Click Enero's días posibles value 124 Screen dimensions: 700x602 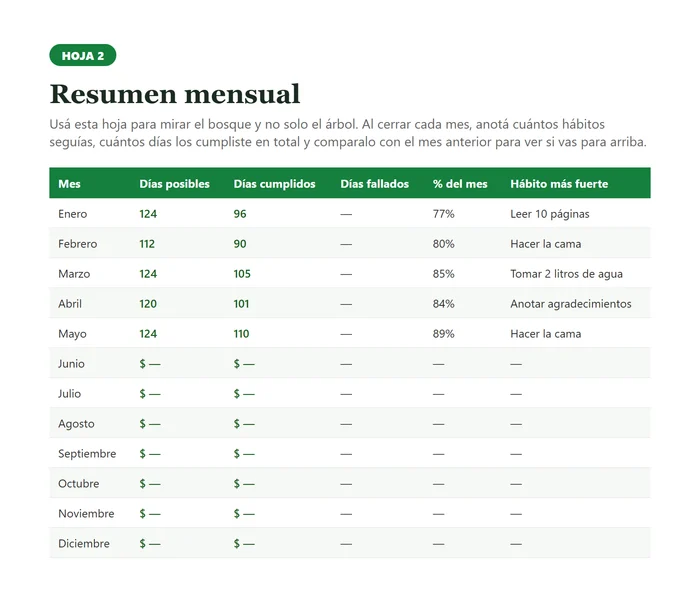148,213
